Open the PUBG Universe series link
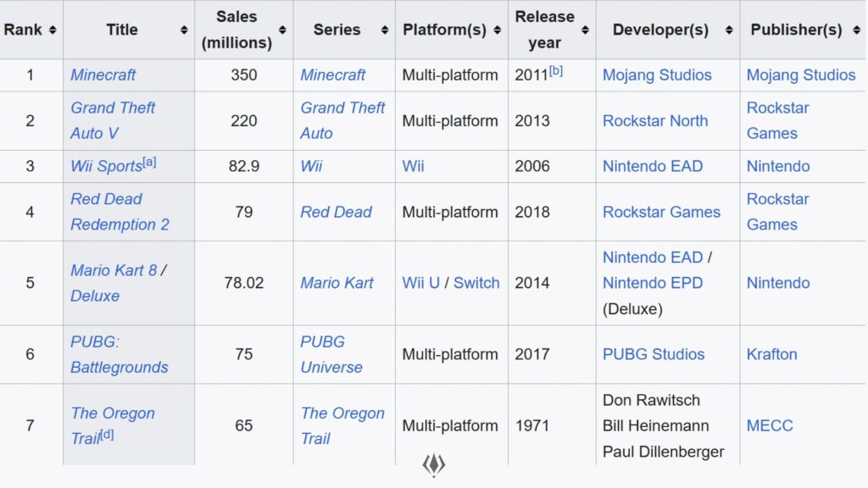This screenshot has width=868, height=488. tap(331, 354)
